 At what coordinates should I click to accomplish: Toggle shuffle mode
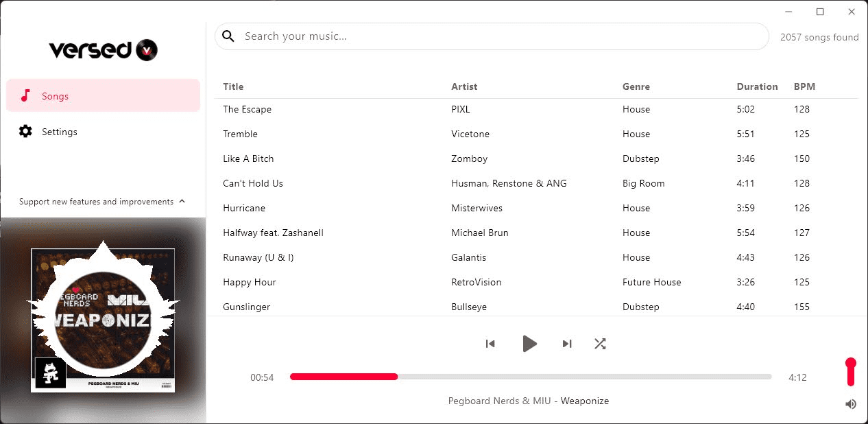600,344
